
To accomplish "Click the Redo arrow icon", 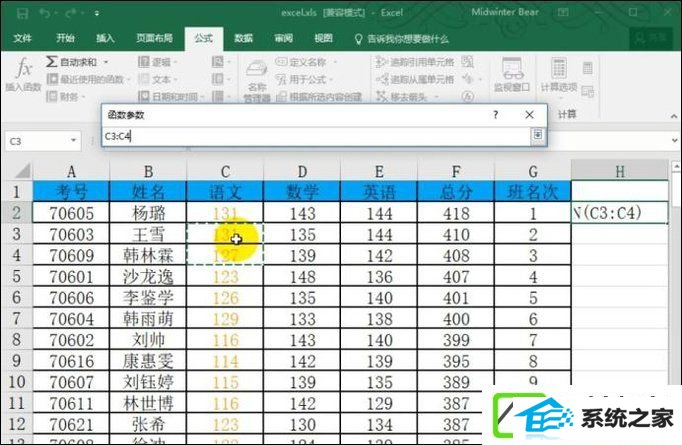I will point(70,13).
